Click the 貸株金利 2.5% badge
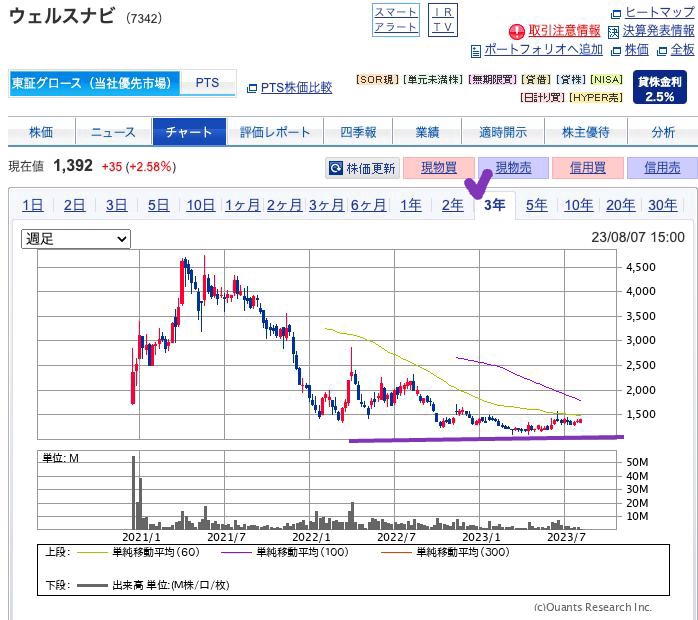The height and width of the screenshot is (620, 698). click(x=659, y=87)
